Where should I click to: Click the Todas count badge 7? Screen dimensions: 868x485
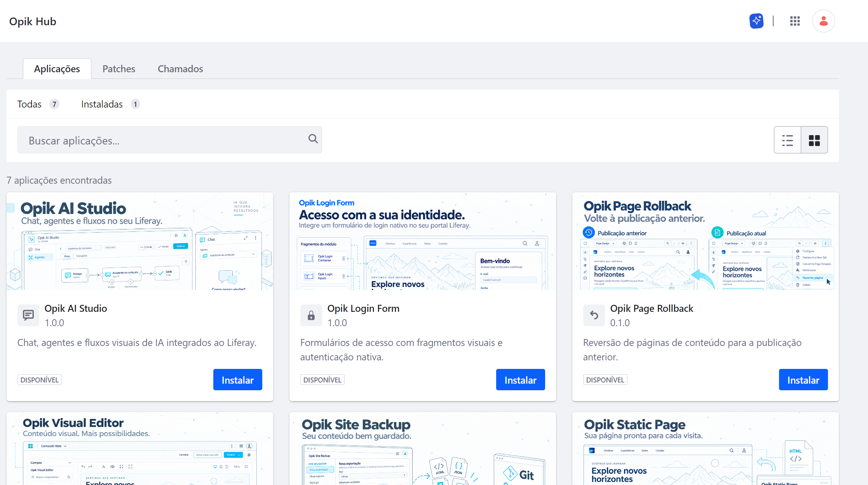coord(54,104)
